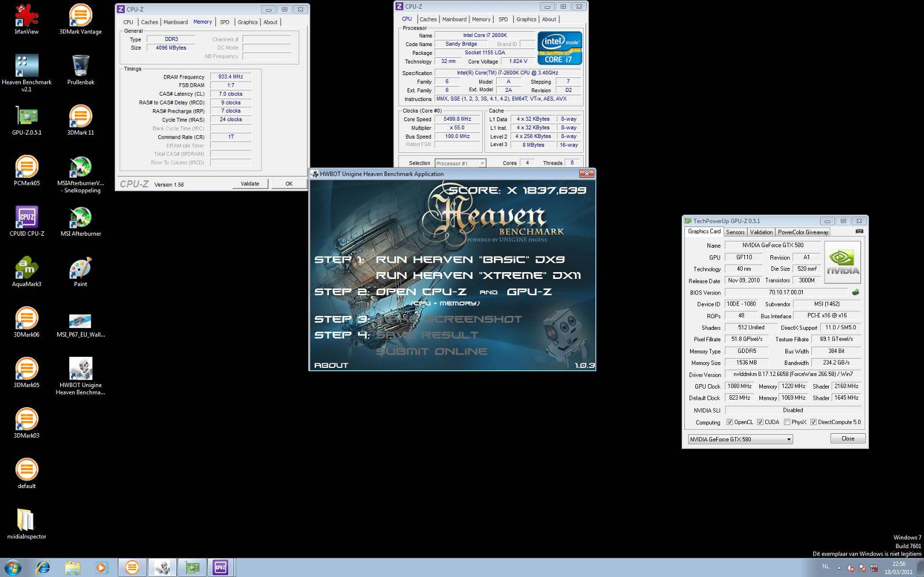Open About tab in memory CPU-Z window
The width and height of the screenshot is (924, 577).
[x=270, y=22]
